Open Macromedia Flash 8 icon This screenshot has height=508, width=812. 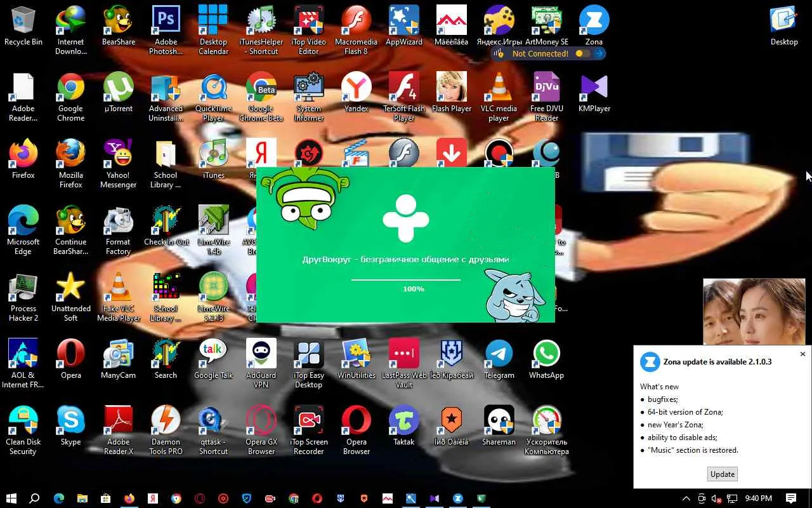pyautogui.click(x=357, y=30)
